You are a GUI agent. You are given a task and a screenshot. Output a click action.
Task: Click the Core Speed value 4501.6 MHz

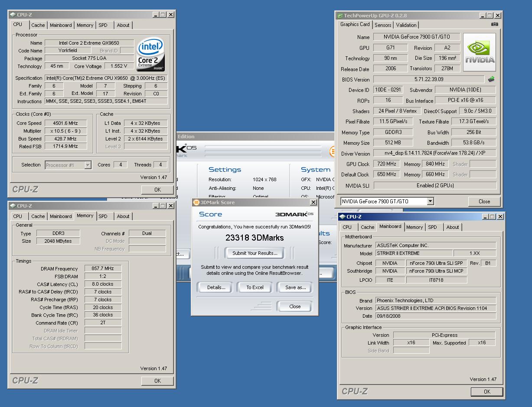point(65,123)
